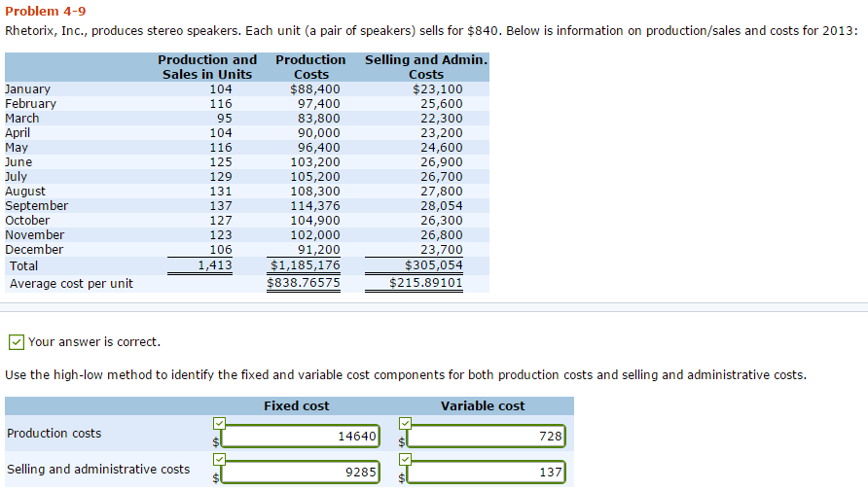Click the check mark above the 14640 field

point(219,423)
